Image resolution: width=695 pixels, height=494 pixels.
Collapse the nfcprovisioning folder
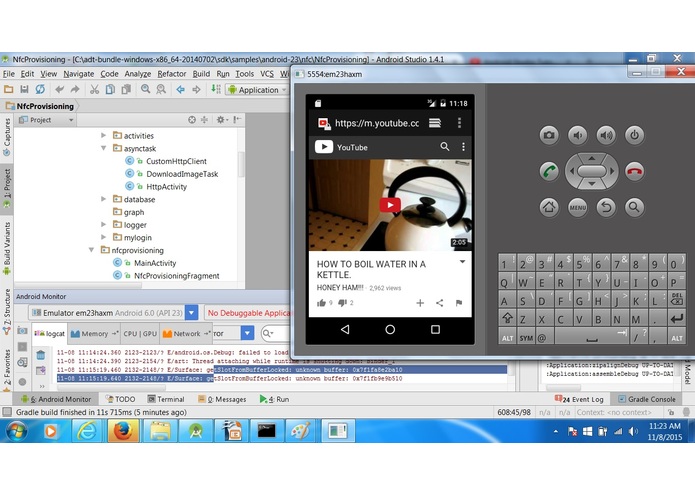pyautogui.click(x=91, y=250)
